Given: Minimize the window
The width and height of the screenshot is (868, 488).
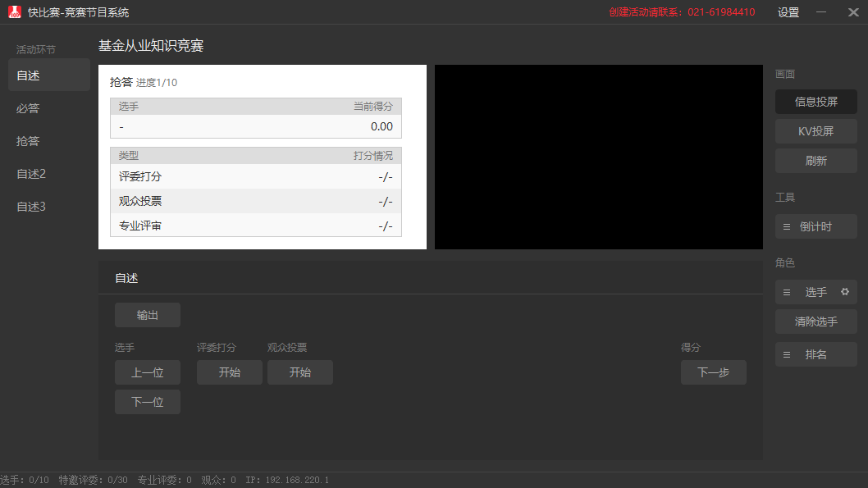Looking at the screenshot, I should 821,12.
